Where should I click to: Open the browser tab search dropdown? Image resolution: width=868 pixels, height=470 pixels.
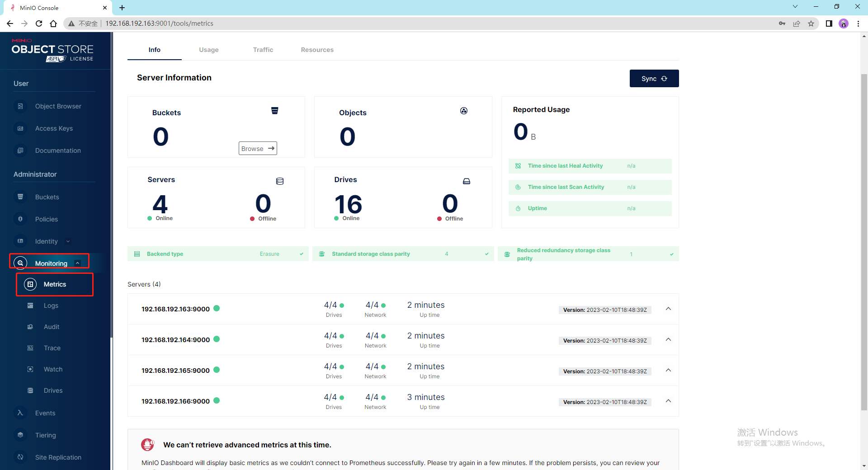795,7
